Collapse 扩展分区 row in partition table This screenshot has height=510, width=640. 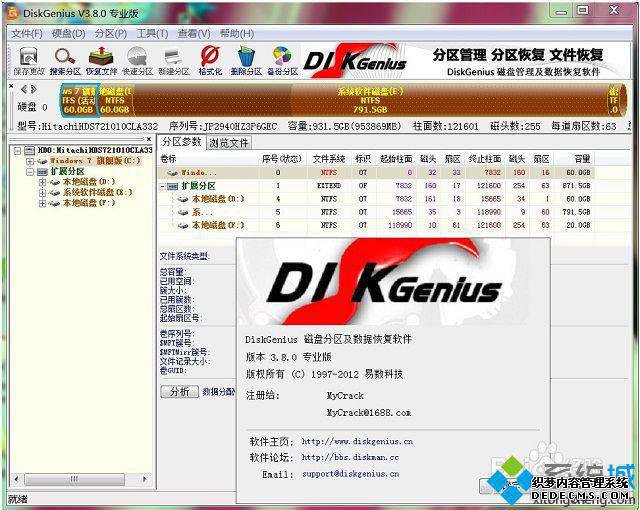pos(162,186)
